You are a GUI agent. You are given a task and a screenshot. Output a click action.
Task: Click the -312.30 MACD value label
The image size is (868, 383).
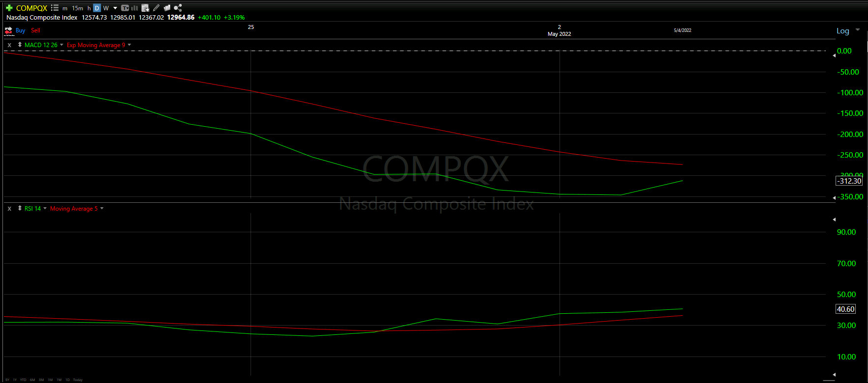849,181
